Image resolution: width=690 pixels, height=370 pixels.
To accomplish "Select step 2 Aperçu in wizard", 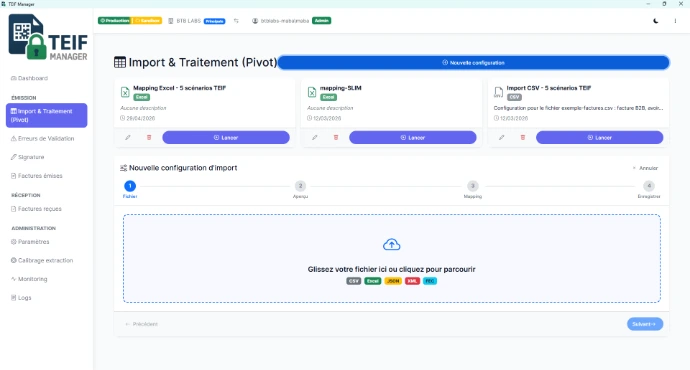I will [x=300, y=190].
